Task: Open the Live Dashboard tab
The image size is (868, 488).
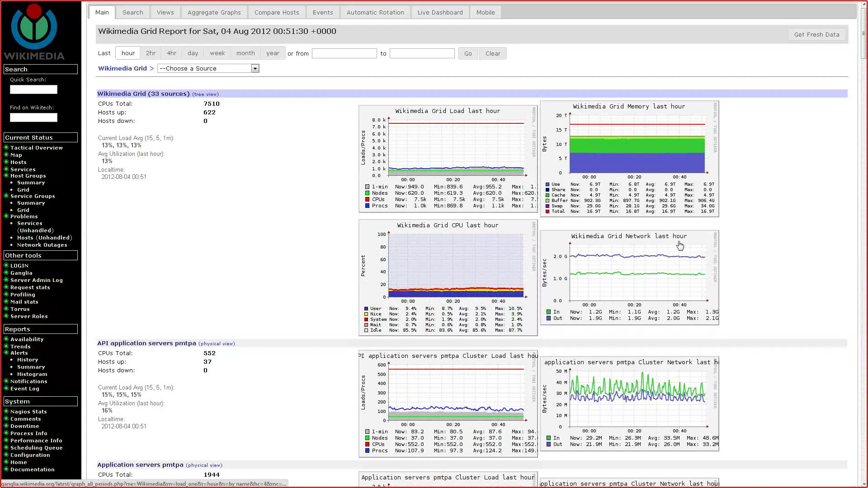Action: click(x=440, y=12)
